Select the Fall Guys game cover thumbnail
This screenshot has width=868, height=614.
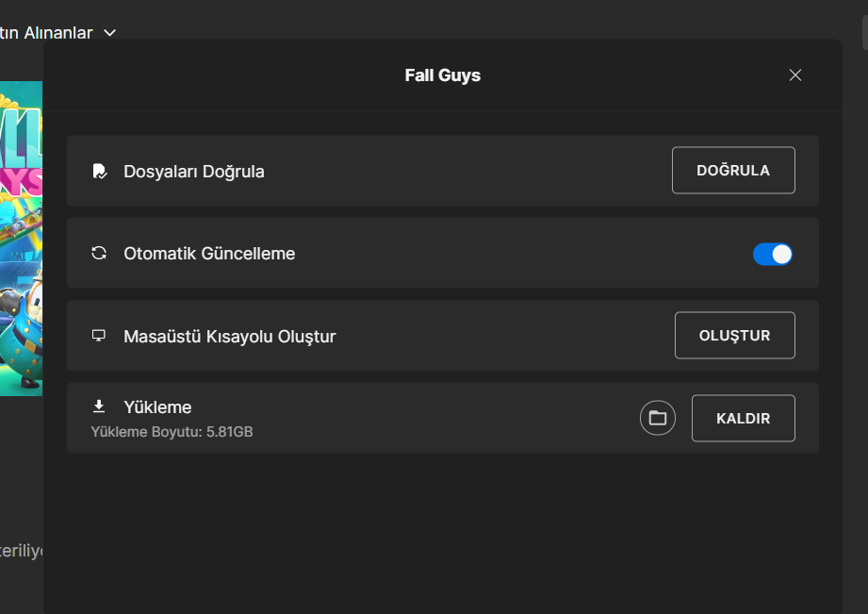click(x=21, y=236)
